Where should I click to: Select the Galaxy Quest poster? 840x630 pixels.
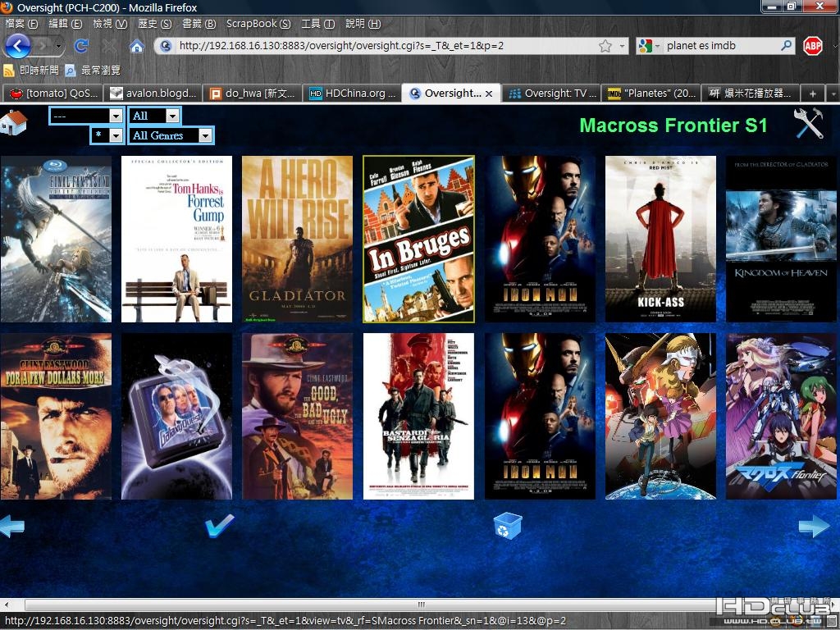point(177,416)
